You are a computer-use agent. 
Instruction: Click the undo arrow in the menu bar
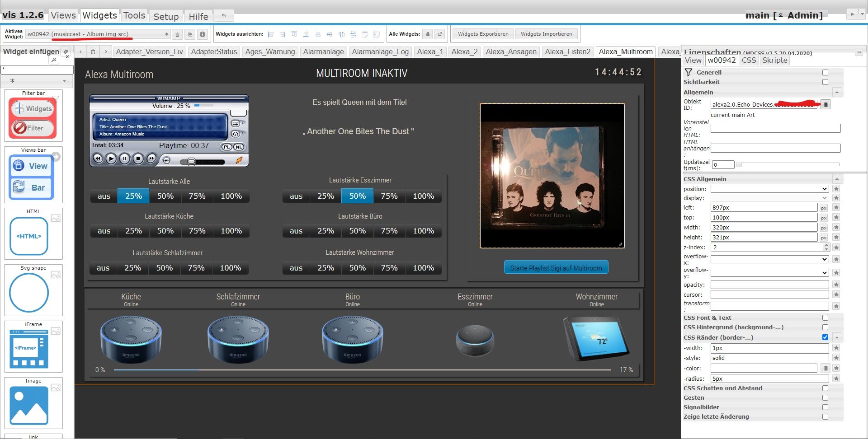(223, 15)
